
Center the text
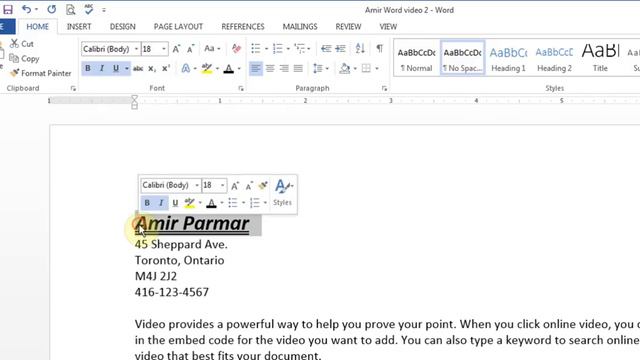pyautogui.click(x=270, y=68)
